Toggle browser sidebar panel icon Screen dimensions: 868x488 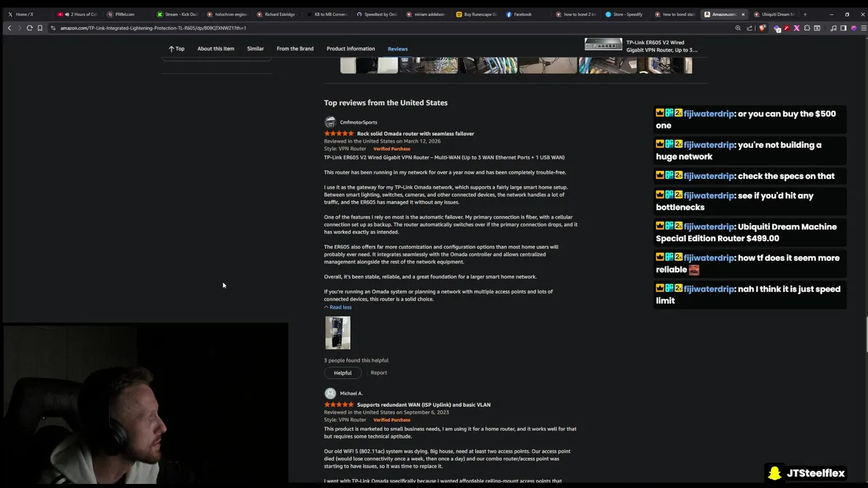(844, 28)
